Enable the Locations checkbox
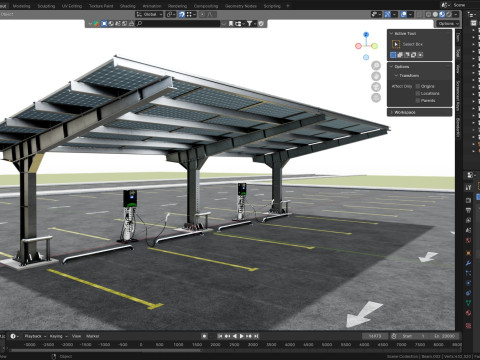This screenshot has height=360, width=480. coord(418,93)
